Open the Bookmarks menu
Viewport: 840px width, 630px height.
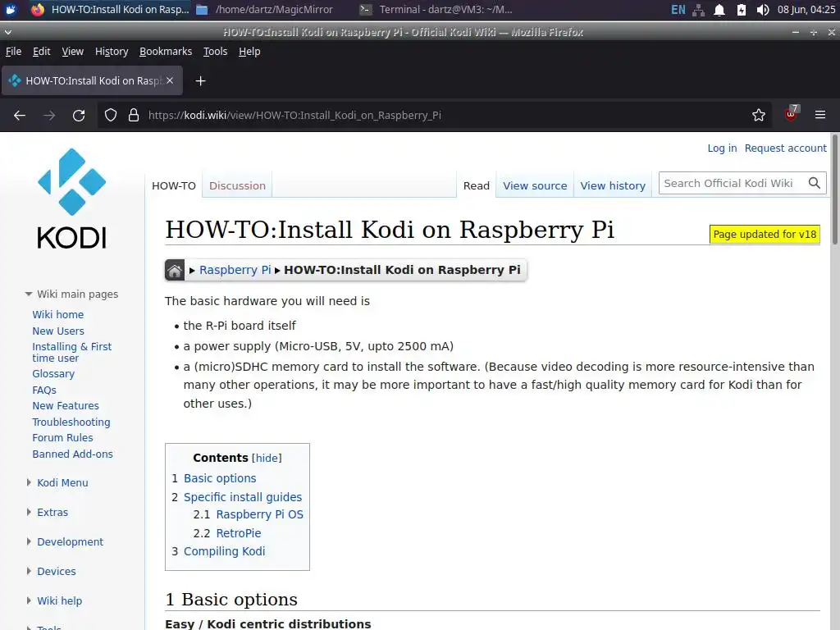166,52
